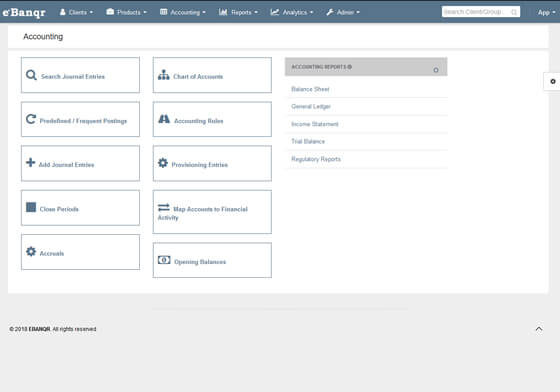560x392 pixels.
Task: Open Accruals
Action: click(80, 252)
